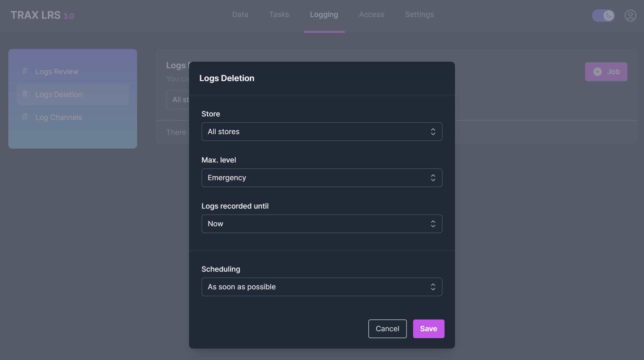Image resolution: width=644 pixels, height=360 pixels.
Task: Open Logs Review in sidebar
Action: point(57,72)
